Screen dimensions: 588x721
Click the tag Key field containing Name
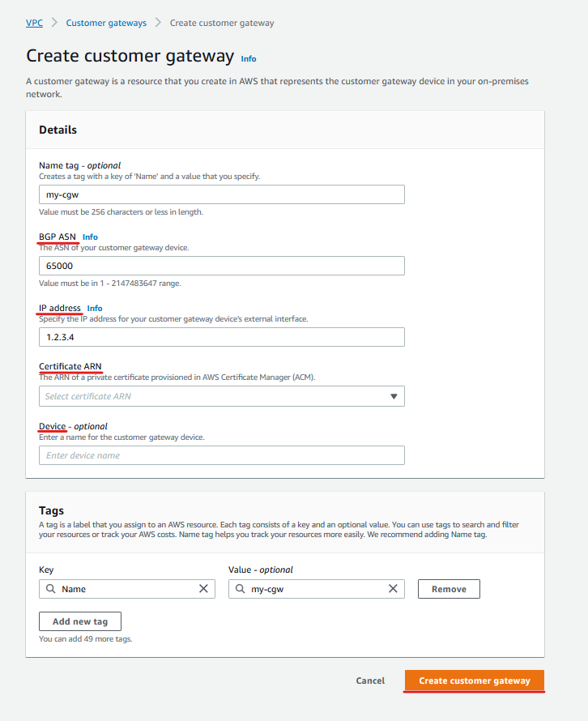(x=127, y=589)
